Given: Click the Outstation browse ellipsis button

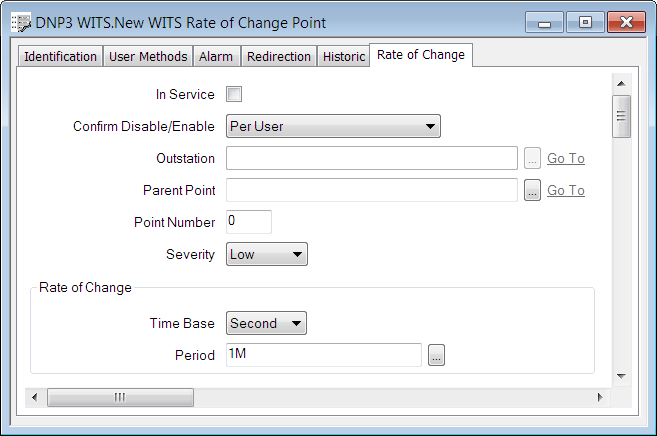Looking at the screenshot, I should coord(532,158).
